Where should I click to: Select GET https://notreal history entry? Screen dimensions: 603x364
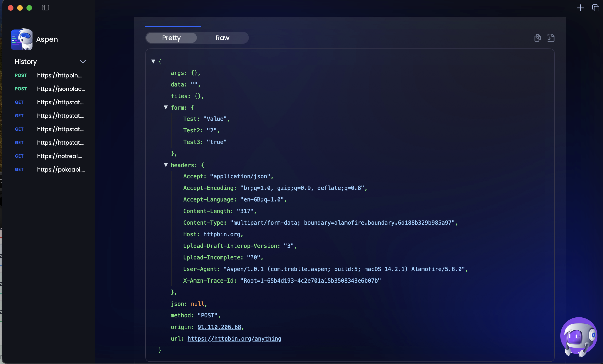pyautogui.click(x=48, y=156)
